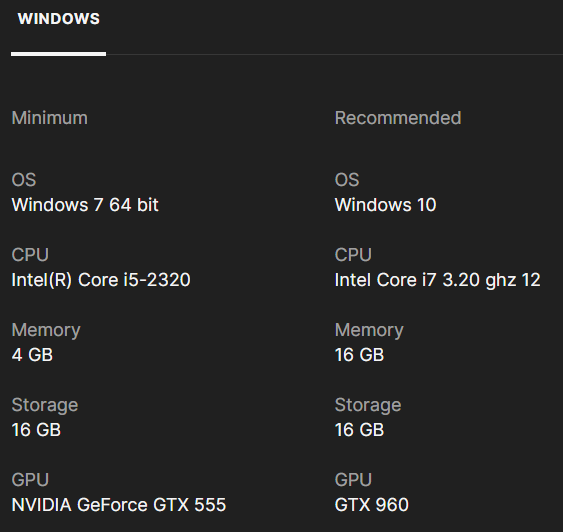Click the Windows 10 recommended OS value
563x532 pixels.
point(385,205)
